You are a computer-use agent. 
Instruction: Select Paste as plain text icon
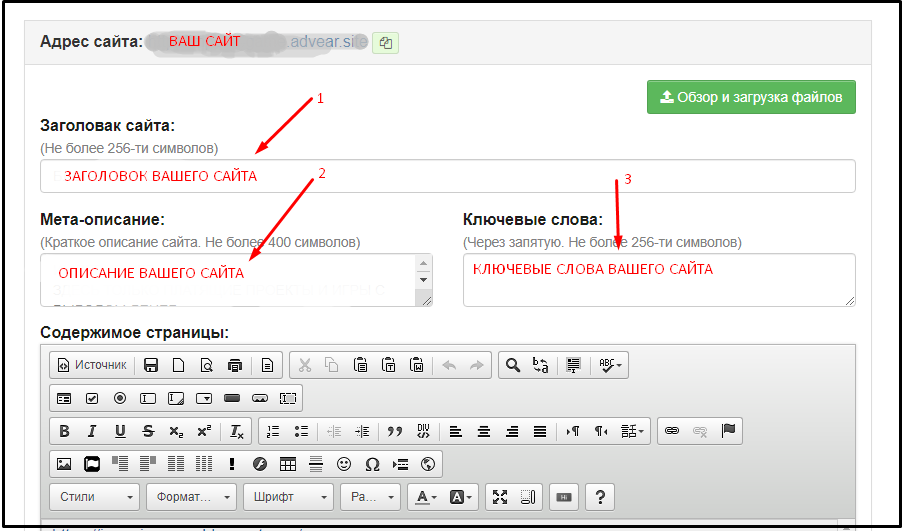point(389,365)
